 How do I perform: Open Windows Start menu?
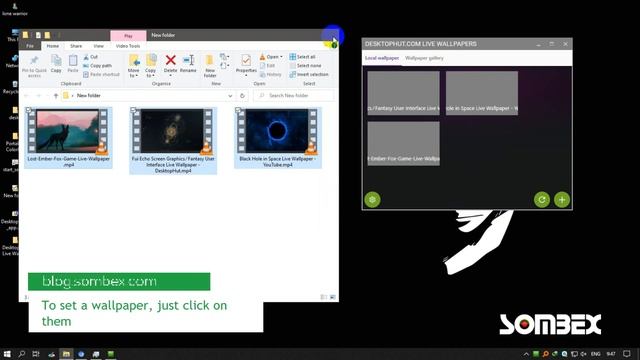(7, 354)
